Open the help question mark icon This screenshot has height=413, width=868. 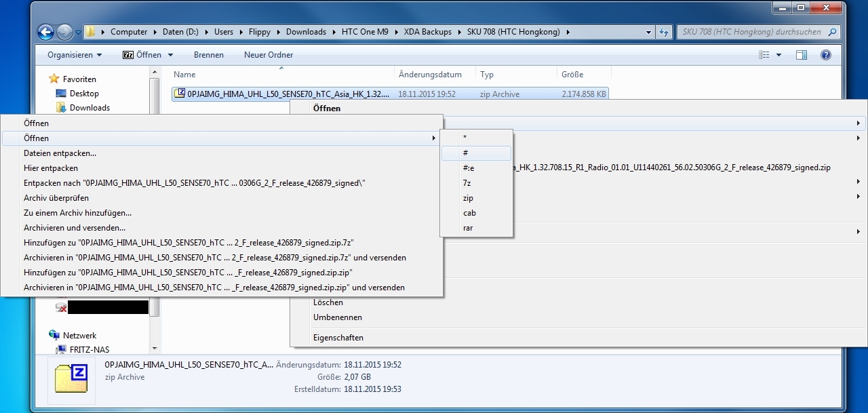(825, 55)
